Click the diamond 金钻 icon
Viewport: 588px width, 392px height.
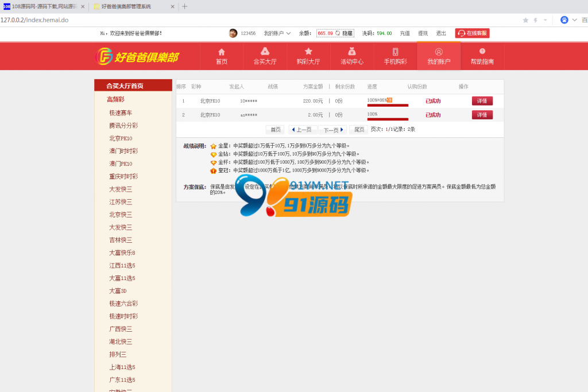point(213,154)
